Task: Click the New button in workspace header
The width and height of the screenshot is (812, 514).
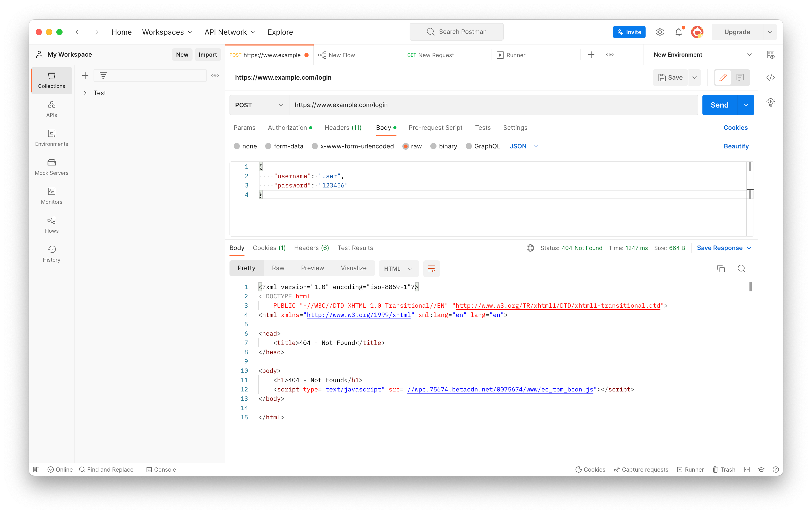Action: tap(182, 55)
